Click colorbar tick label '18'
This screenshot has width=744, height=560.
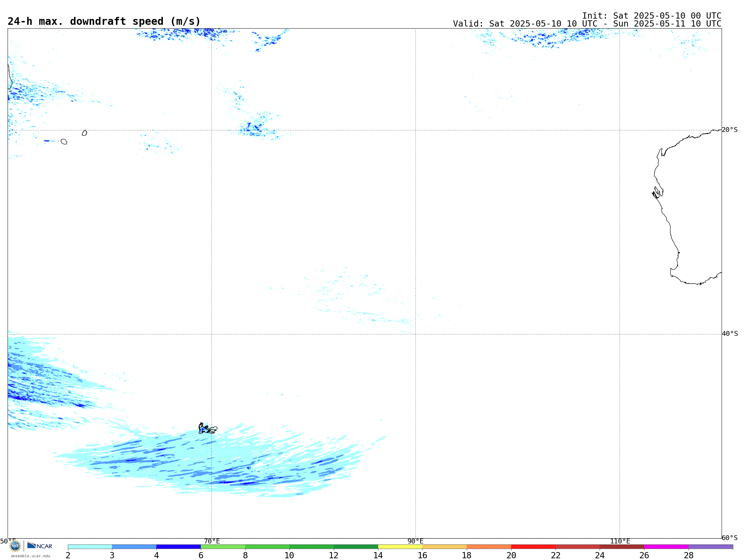point(467,556)
